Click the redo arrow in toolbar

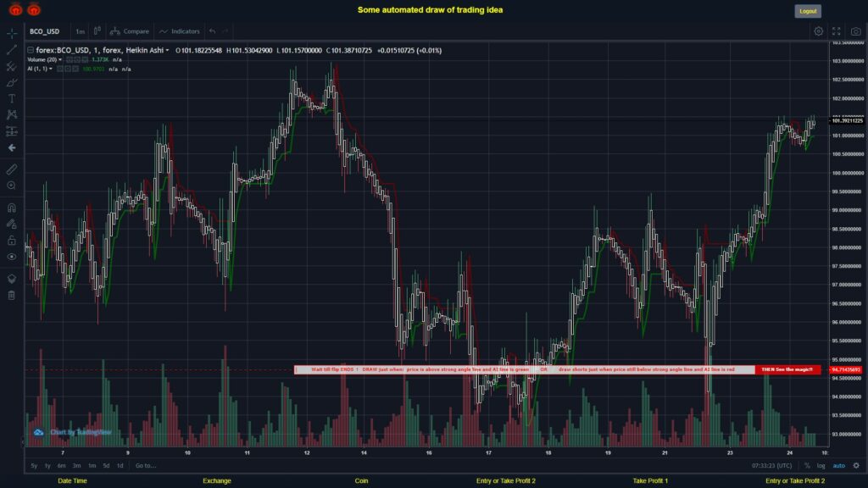(225, 31)
